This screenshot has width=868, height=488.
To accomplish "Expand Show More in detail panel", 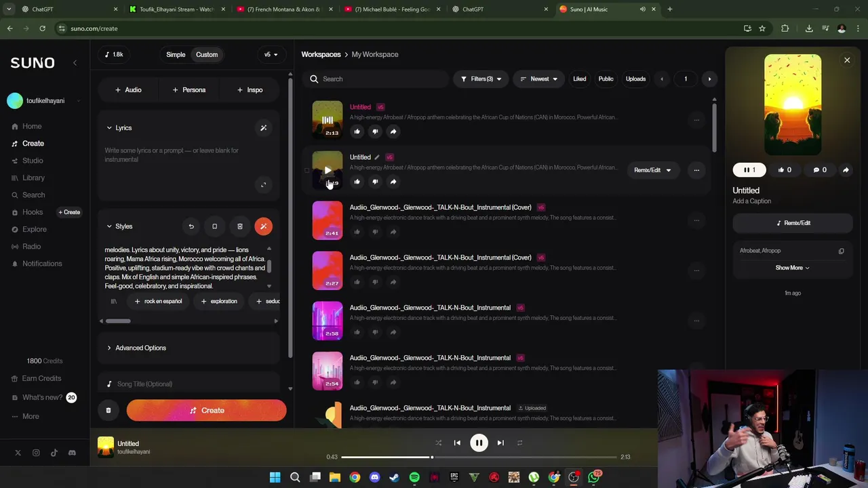I will [x=792, y=268].
